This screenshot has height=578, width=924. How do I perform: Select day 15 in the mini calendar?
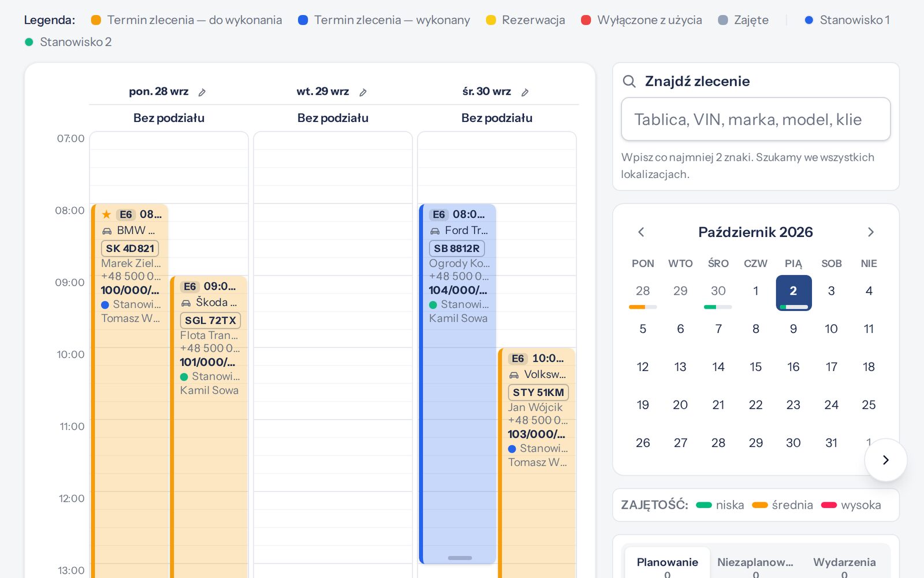coord(755,367)
